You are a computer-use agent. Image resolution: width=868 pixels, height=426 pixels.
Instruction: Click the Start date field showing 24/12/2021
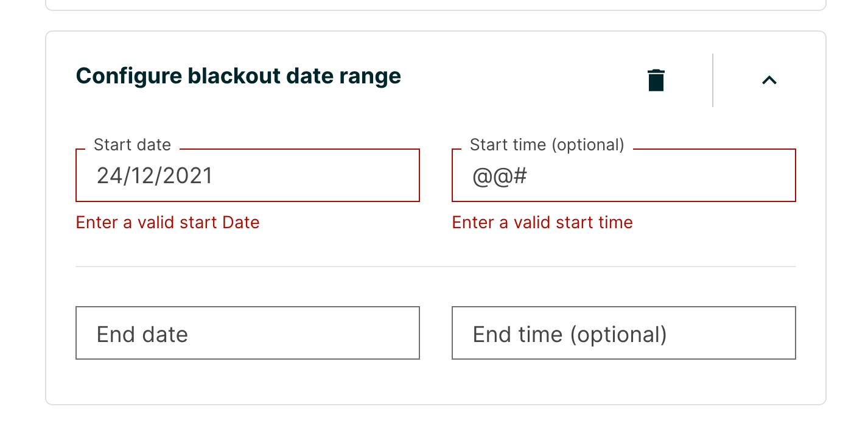248,176
